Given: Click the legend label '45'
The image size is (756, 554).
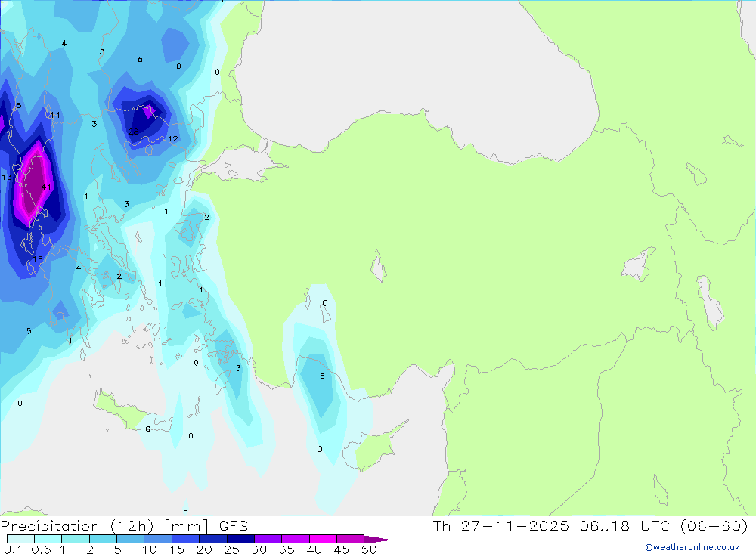Looking at the screenshot, I should coord(342,549).
